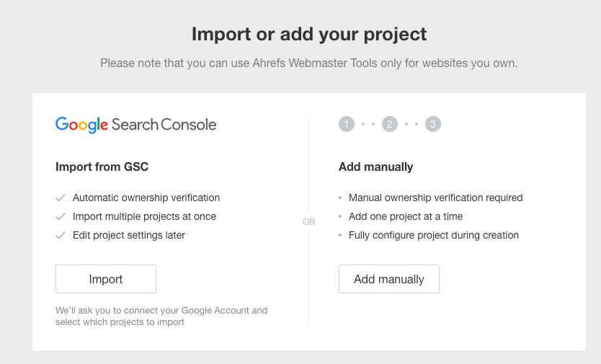Select the step 2 circle indicator
The height and width of the screenshot is (364, 601).
point(390,125)
